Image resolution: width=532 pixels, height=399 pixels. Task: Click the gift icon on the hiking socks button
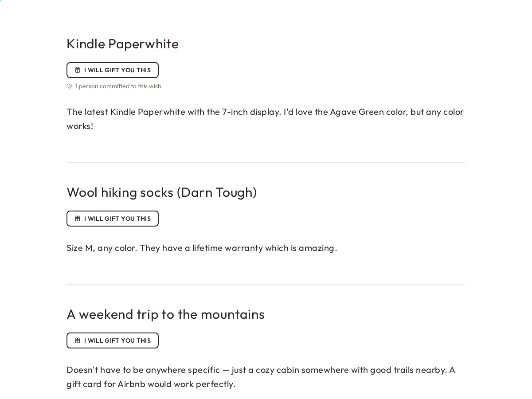pyautogui.click(x=78, y=218)
